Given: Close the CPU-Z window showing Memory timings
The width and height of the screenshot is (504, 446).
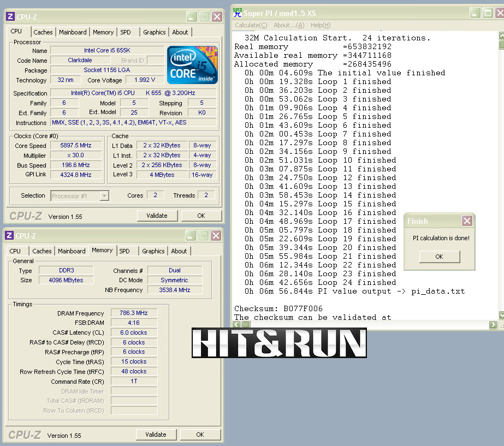Looking at the screenshot, I should (x=216, y=236).
